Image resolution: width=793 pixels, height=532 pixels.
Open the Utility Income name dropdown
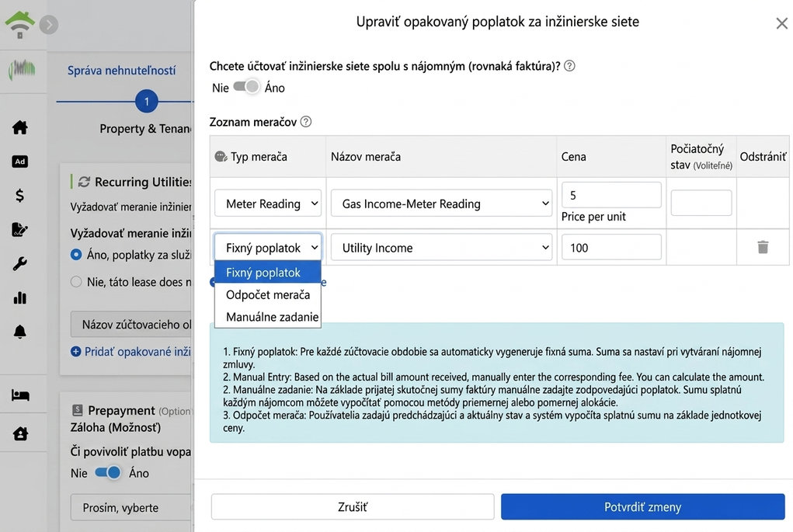click(441, 247)
